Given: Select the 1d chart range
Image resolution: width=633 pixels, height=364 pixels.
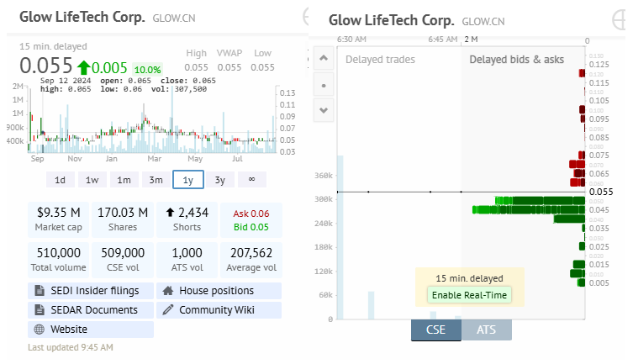Looking at the screenshot, I should click(61, 180).
